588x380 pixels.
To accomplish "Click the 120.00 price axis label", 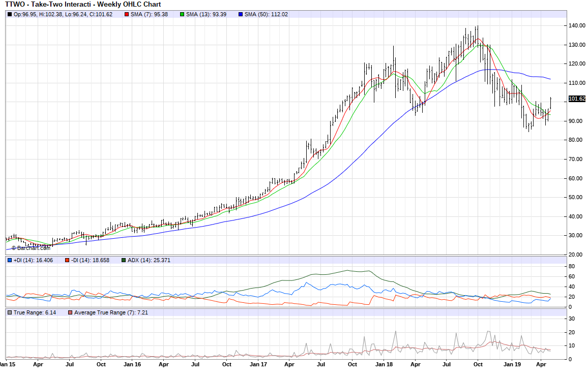I will 577,64.
